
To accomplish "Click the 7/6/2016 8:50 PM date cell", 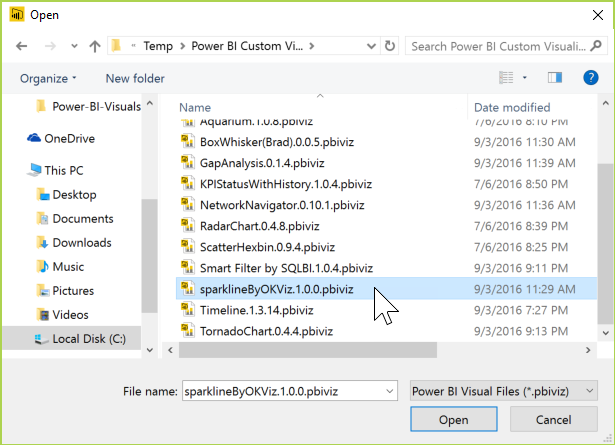I will (520, 184).
